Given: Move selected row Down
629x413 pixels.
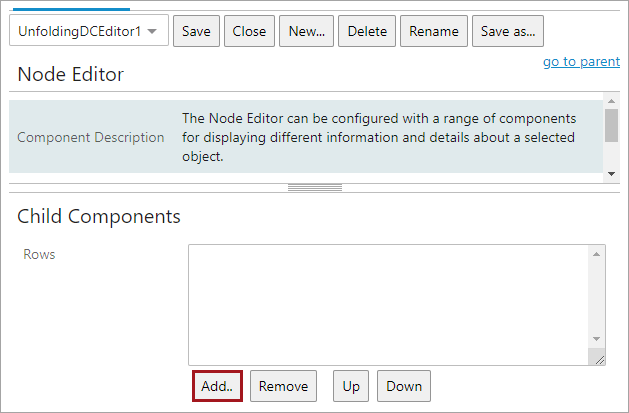Looking at the screenshot, I should coord(404,386).
